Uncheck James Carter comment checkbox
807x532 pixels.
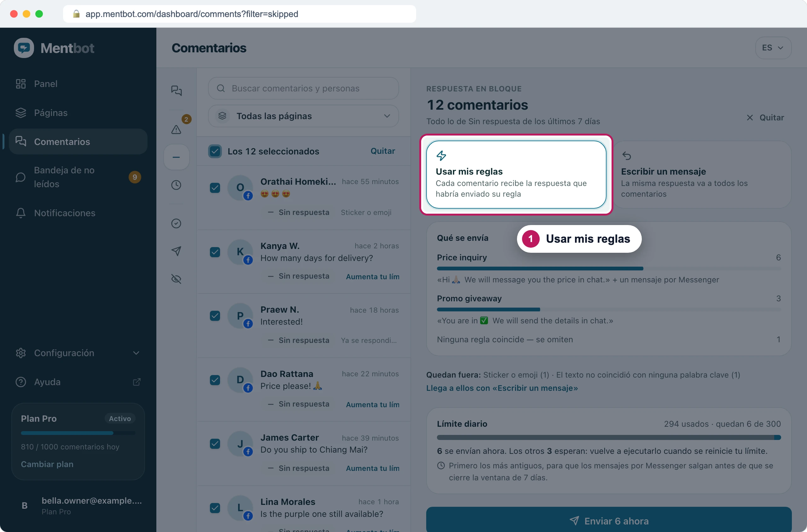[x=215, y=444]
